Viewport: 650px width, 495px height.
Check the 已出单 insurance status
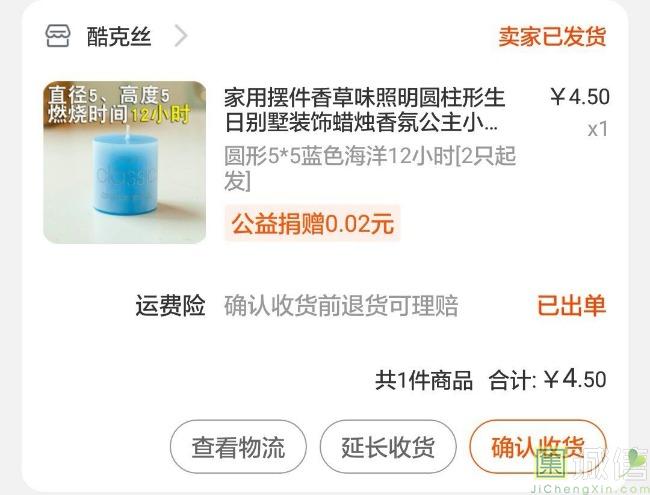(572, 306)
